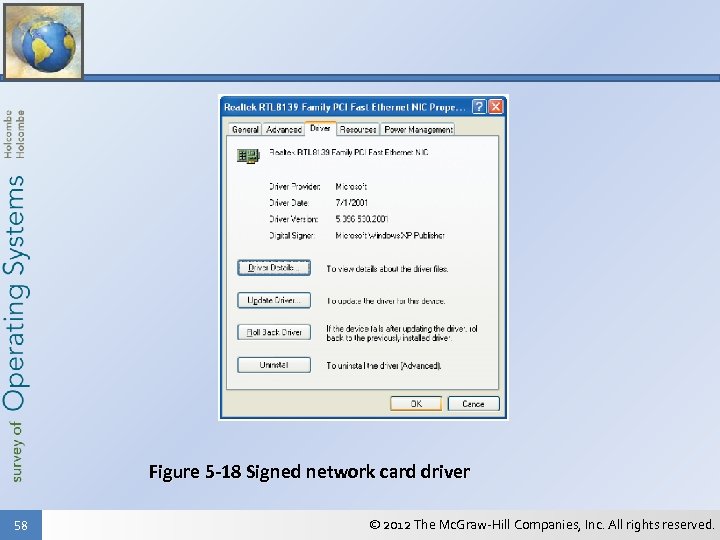Screen dimensions: 720x540
Task: Switch to the Advanced tab
Action: (283, 129)
